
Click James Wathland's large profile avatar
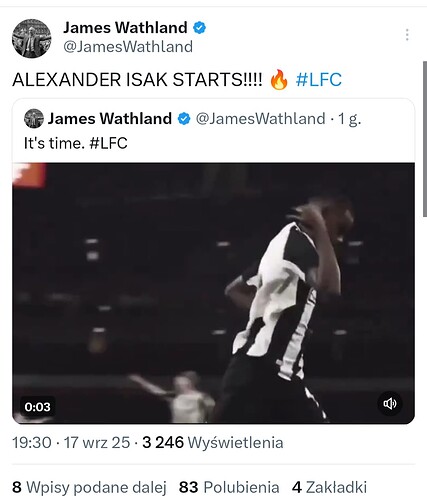[x=32, y=38]
